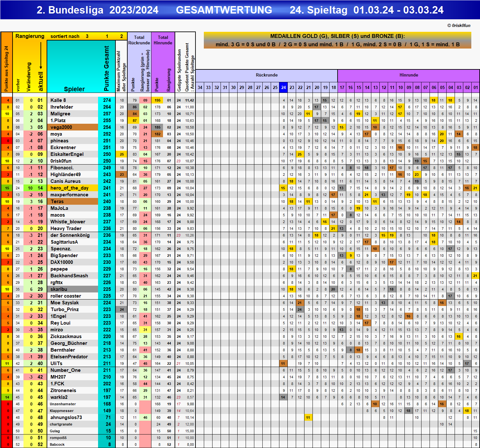Click the Total Hinrunde column header

[x=163, y=40]
